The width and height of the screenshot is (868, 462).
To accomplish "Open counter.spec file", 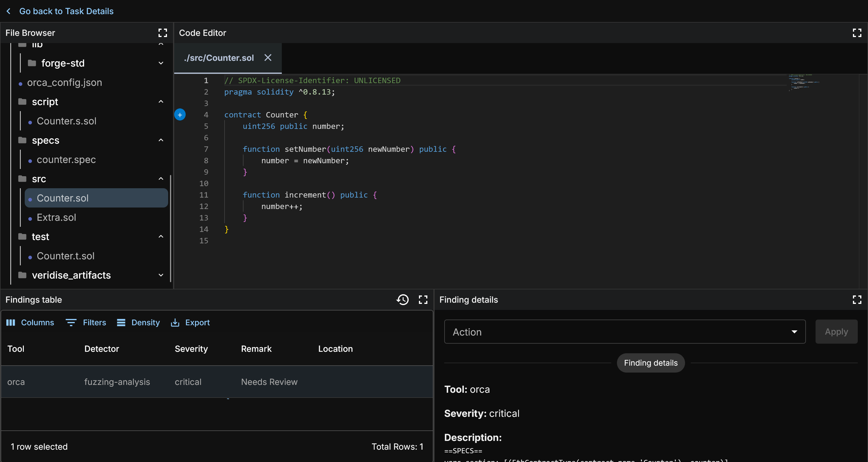I will [x=66, y=160].
